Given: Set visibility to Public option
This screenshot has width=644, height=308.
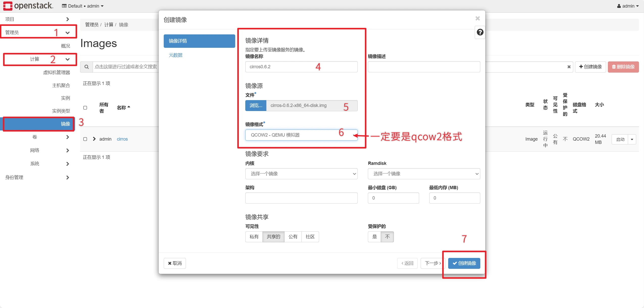Looking at the screenshot, I should (x=293, y=237).
